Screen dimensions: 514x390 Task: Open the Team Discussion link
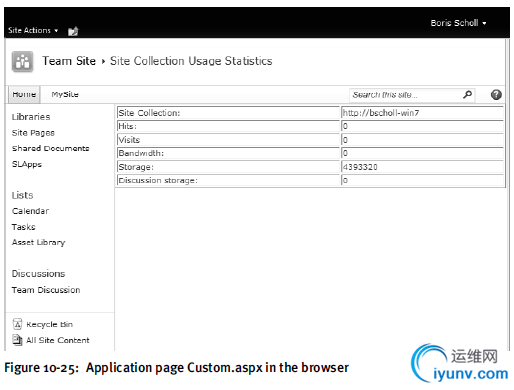(x=46, y=290)
